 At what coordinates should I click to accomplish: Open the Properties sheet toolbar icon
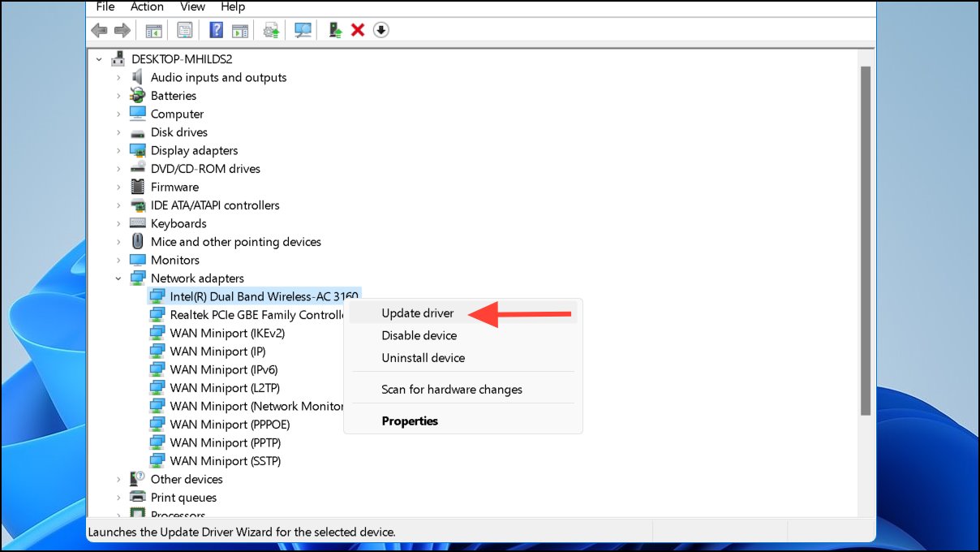click(185, 30)
